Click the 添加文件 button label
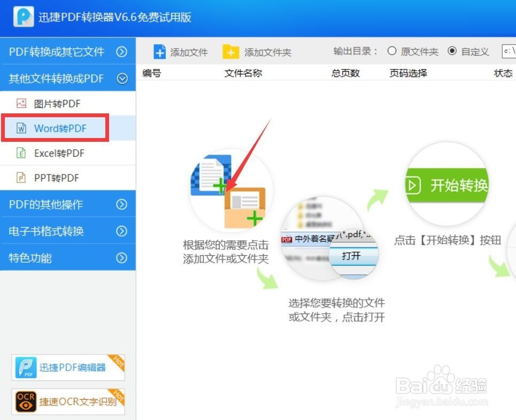 (189, 52)
